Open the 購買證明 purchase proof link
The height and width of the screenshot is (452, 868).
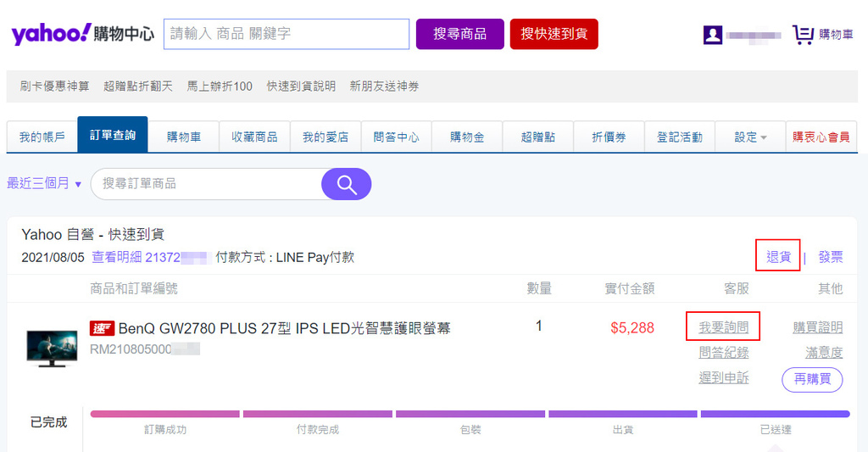tap(818, 327)
